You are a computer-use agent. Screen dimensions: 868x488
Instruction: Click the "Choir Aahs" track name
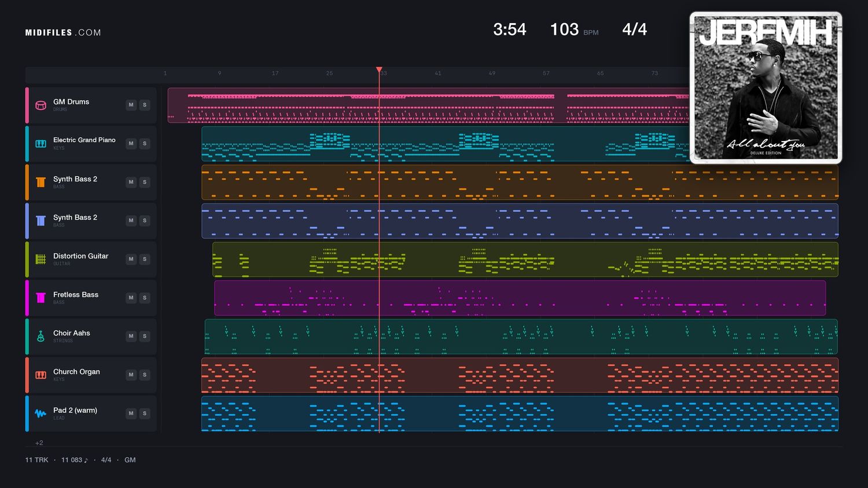(x=72, y=333)
